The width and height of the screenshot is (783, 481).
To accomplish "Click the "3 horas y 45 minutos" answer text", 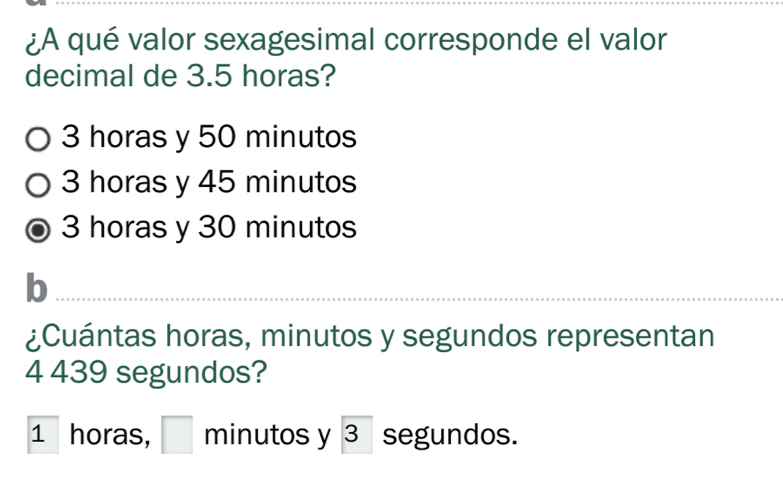I will click(x=209, y=182).
